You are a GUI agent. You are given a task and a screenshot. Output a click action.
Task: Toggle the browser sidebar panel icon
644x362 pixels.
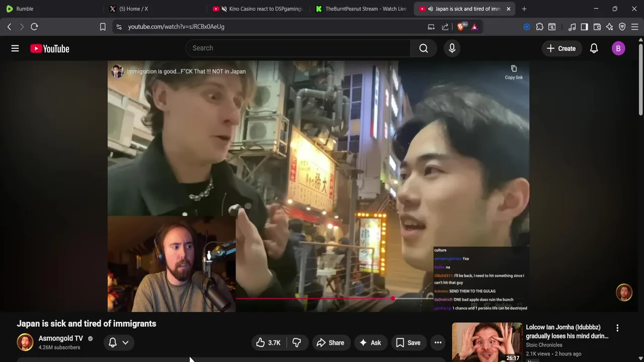584,27
